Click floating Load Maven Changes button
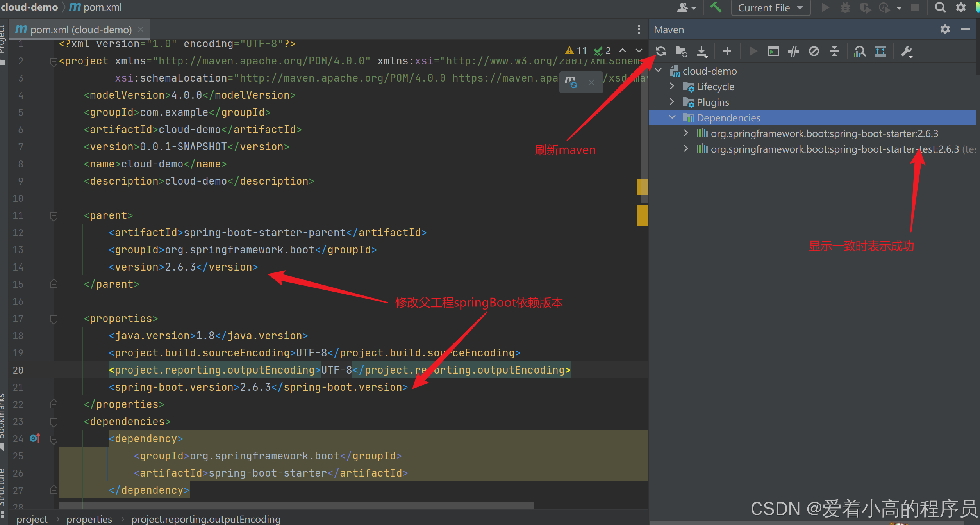The height and width of the screenshot is (525, 980). (x=571, y=82)
